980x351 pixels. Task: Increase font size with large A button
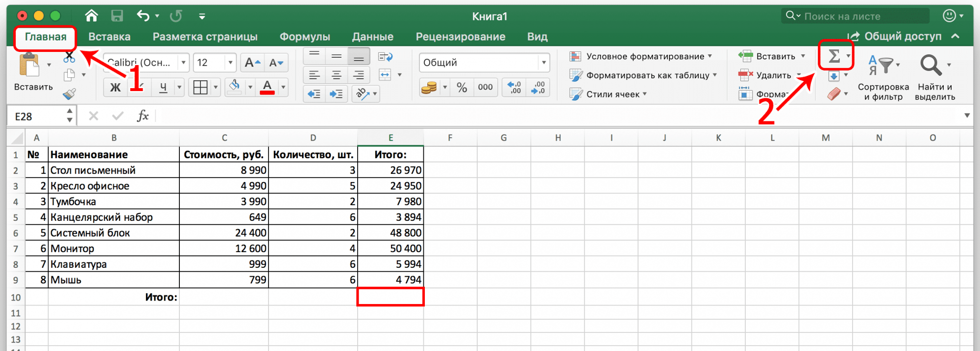(253, 63)
